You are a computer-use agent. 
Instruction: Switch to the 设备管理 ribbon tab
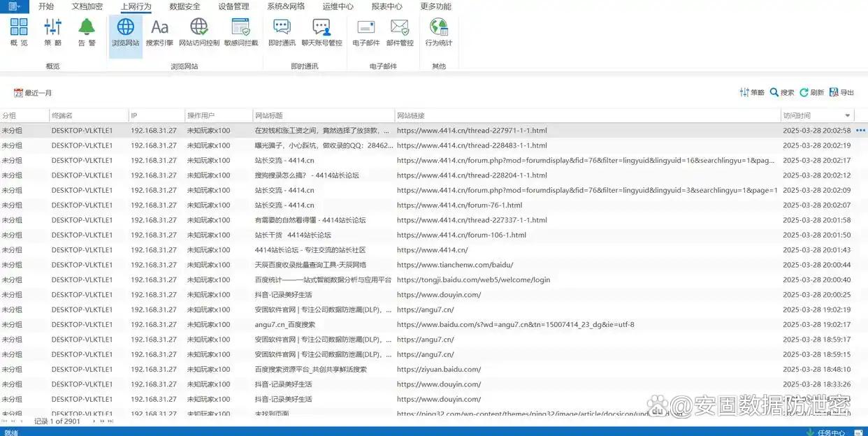click(233, 6)
